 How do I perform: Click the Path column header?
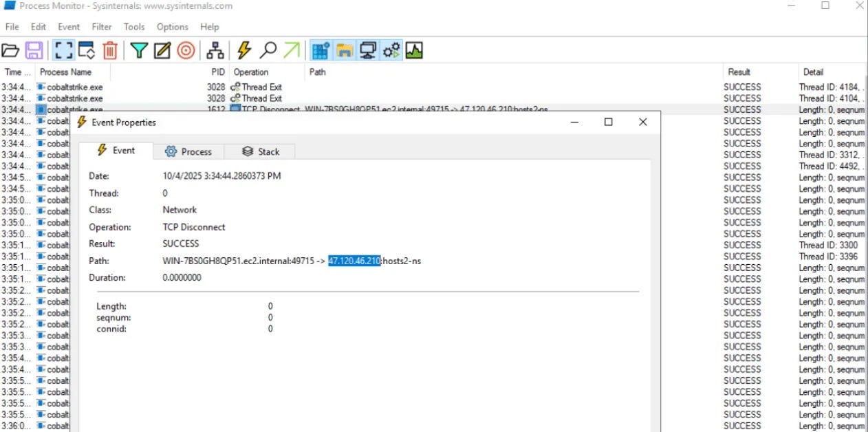(x=513, y=72)
